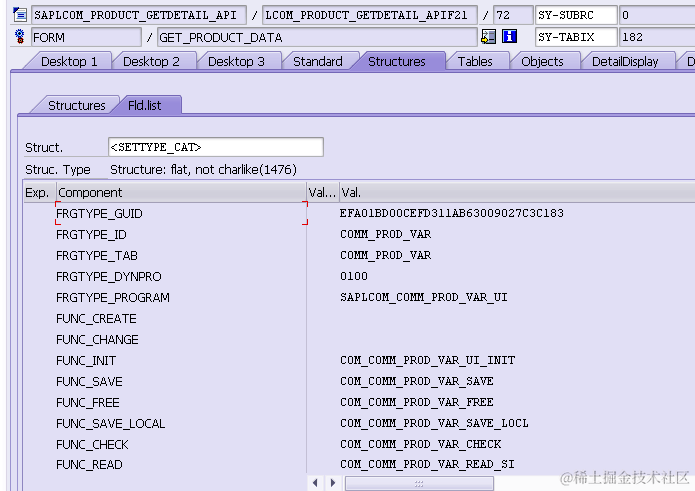Click the Component column header
The width and height of the screenshot is (695, 491).
coord(181,193)
